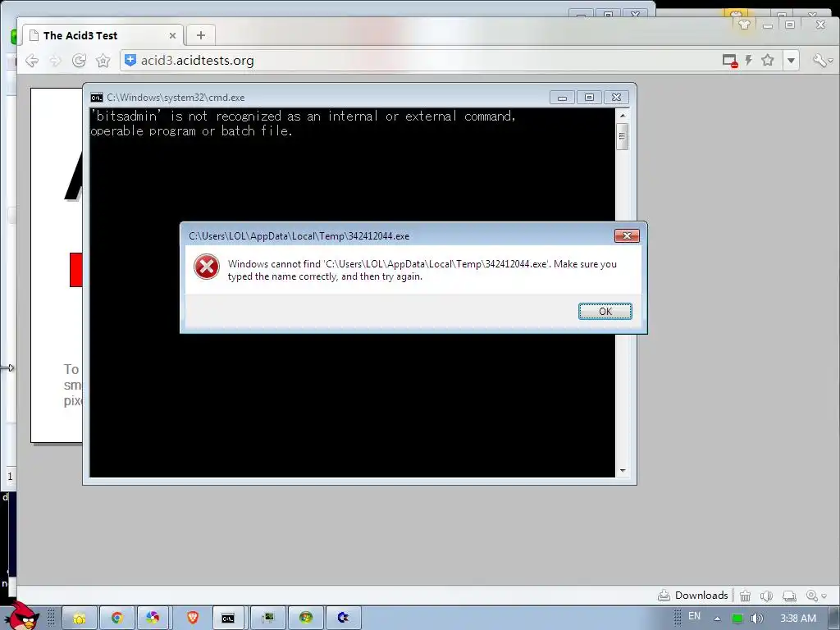Click the red box on the Acid3 page

pos(76,270)
